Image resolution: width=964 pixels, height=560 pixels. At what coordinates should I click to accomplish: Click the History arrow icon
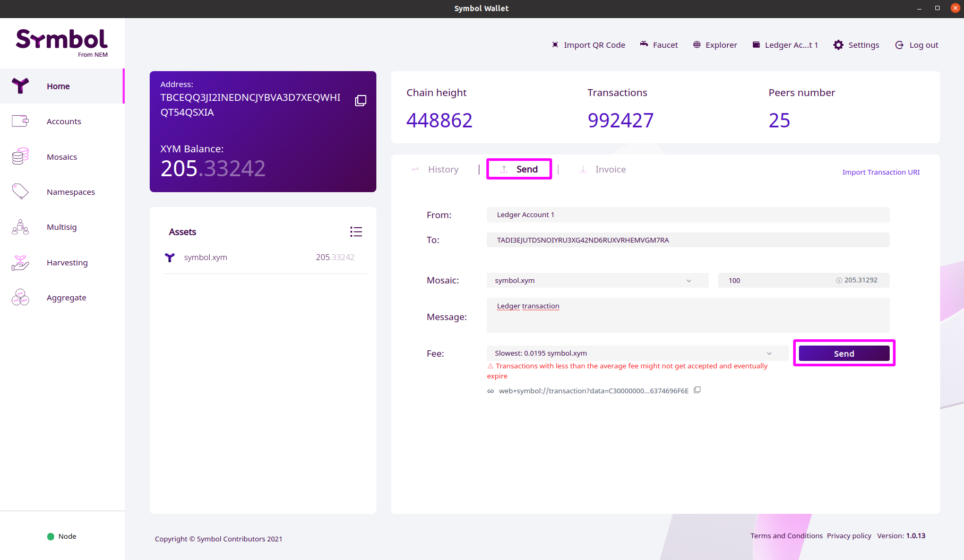tap(415, 169)
